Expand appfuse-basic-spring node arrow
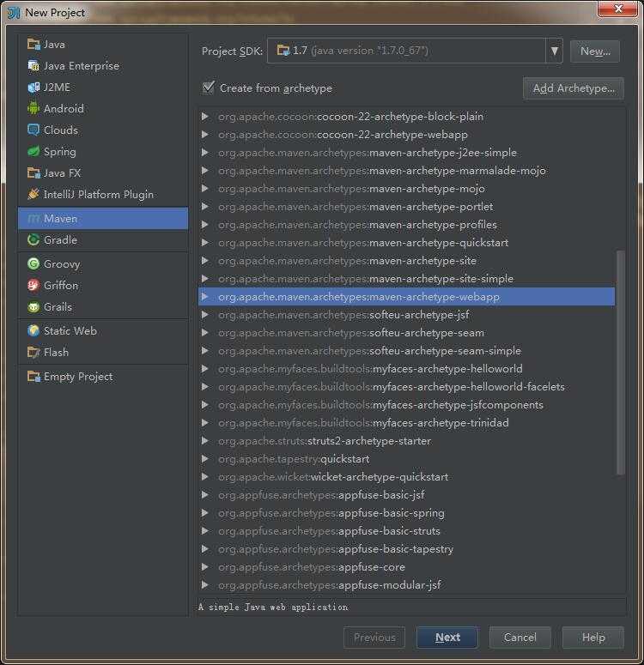The image size is (644, 665). click(204, 513)
